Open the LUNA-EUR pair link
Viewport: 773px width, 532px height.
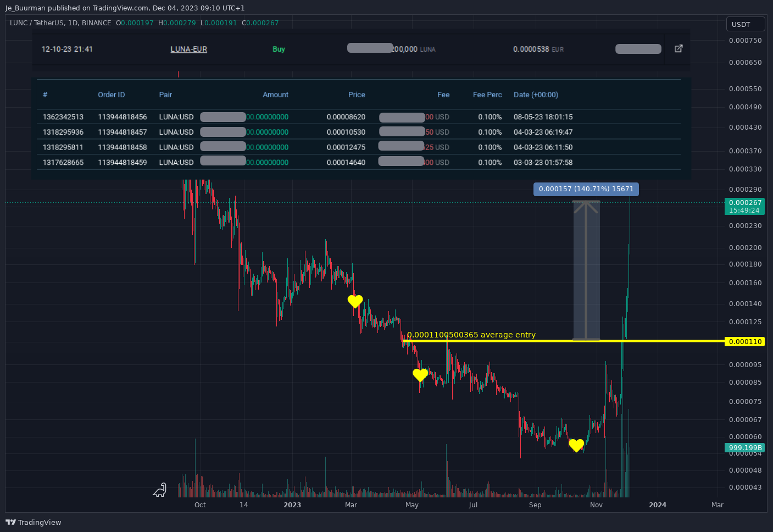coord(189,49)
